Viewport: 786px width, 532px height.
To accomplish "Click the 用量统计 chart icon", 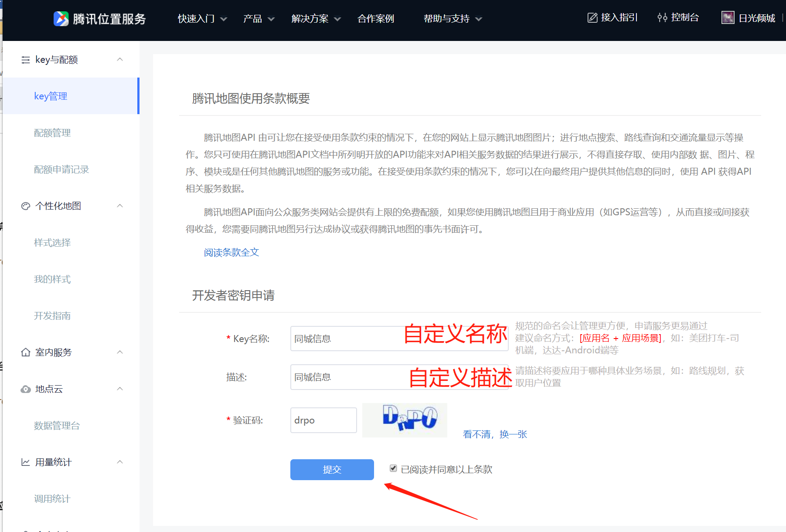I will pos(26,462).
